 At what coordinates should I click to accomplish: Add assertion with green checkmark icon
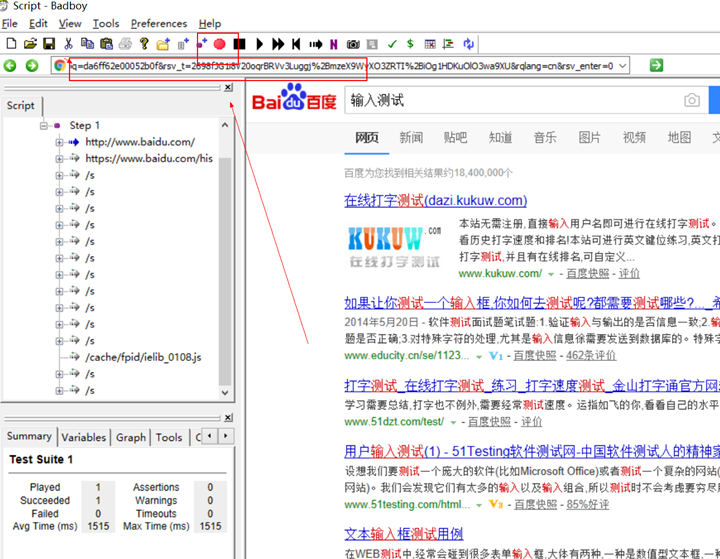click(x=392, y=44)
